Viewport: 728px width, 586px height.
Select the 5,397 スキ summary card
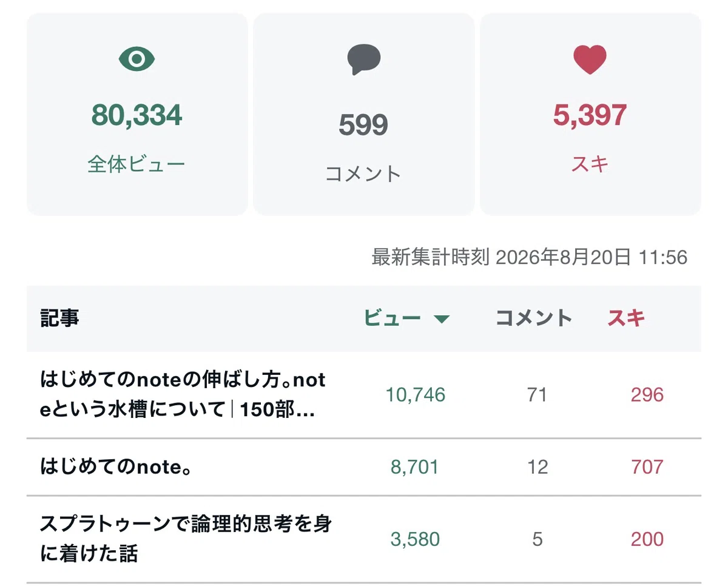(590, 114)
